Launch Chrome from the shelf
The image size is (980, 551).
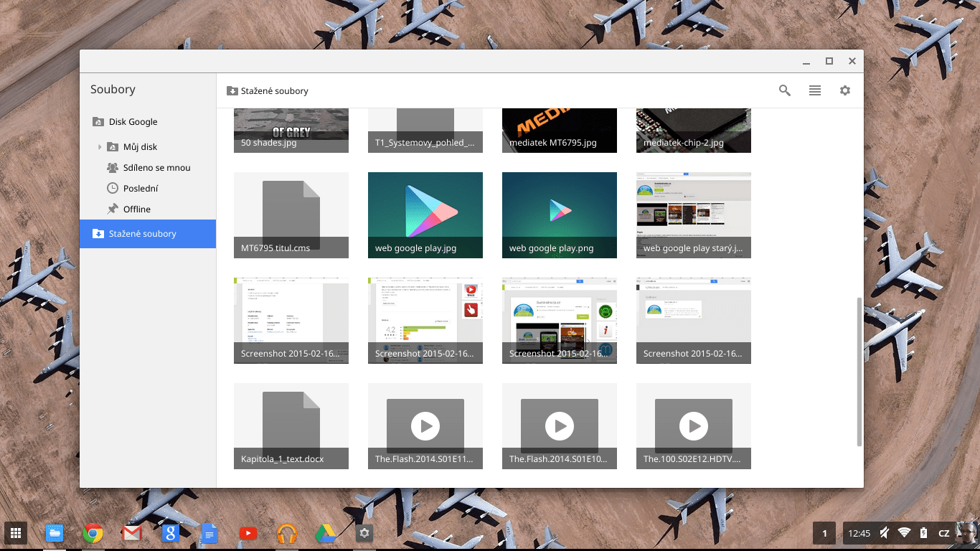pos(93,533)
